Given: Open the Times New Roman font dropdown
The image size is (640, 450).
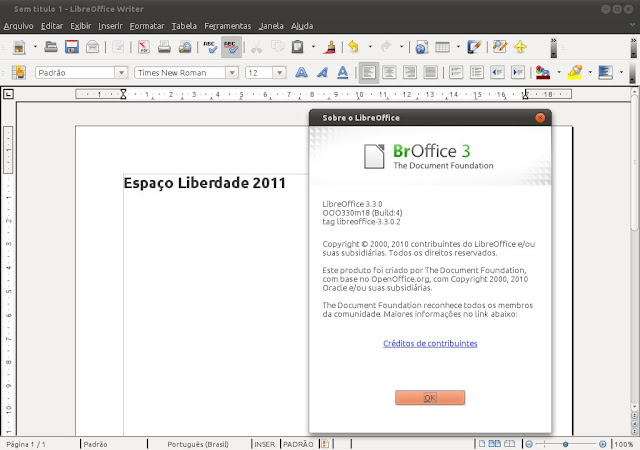Looking at the screenshot, I should 232,73.
